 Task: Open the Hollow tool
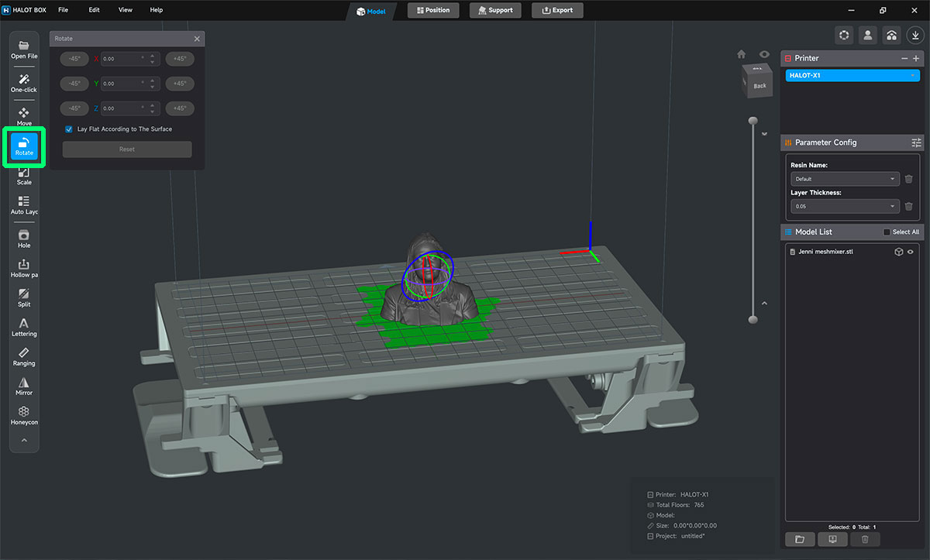tap(24, 269)
